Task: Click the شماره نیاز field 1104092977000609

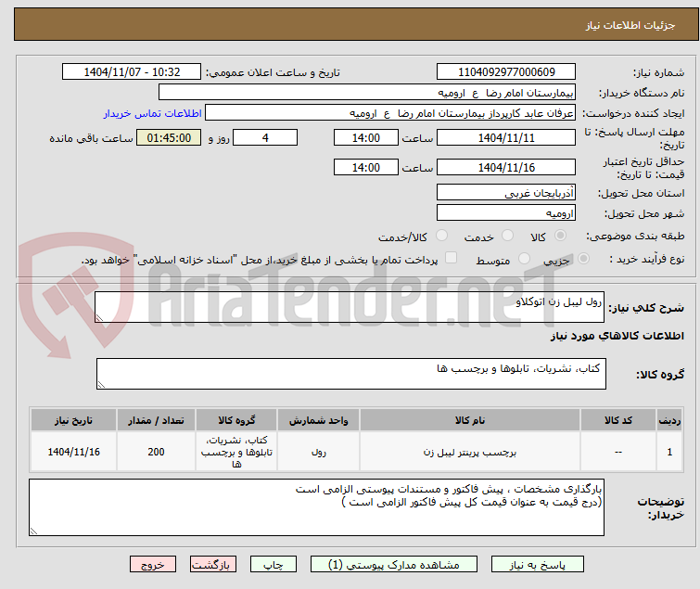Action: click(506, 72)
